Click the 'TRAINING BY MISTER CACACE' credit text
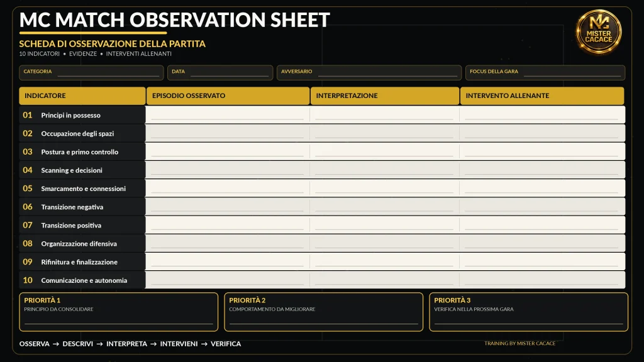 coord(519,344)
